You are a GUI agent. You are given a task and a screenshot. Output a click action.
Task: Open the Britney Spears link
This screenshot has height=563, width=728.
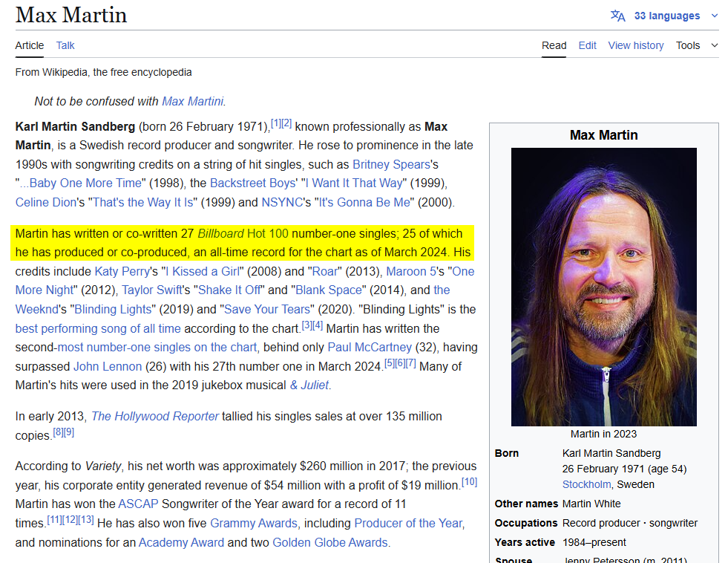point(391,164)
